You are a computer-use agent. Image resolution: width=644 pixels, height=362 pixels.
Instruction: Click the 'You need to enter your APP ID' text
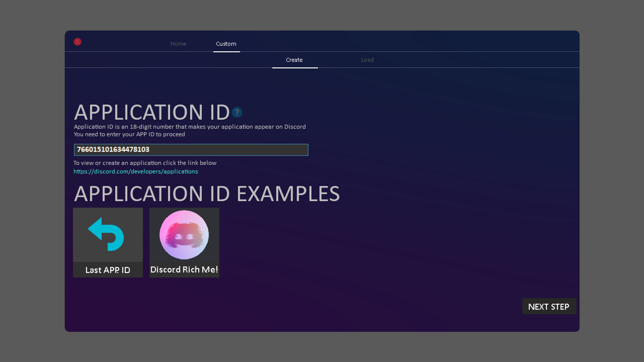(x=129, y=134)
